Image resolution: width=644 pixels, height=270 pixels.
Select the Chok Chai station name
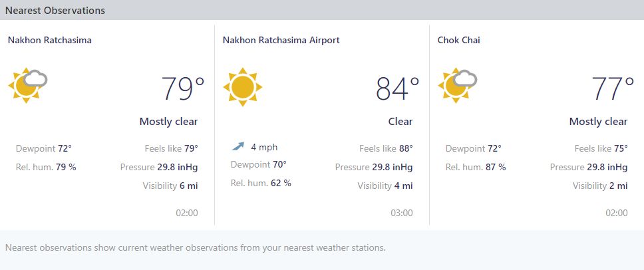(459, 40)
